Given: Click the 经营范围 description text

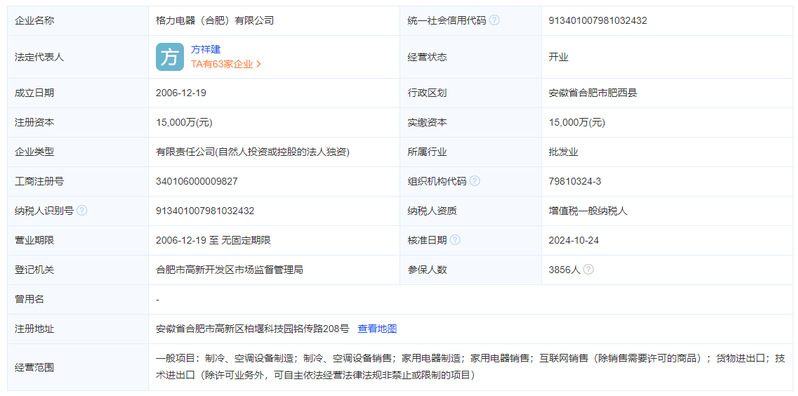Looking at the screenshot, I should tap(471, 367).
